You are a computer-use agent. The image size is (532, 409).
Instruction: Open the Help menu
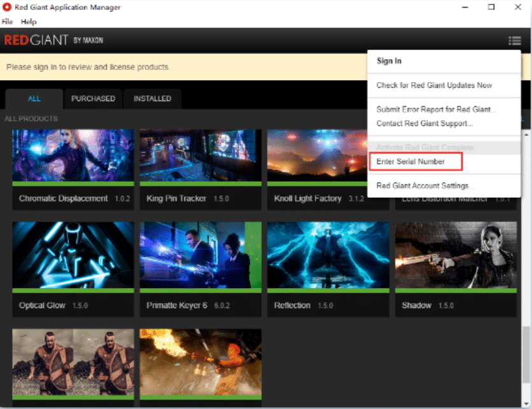click(29, 22)
